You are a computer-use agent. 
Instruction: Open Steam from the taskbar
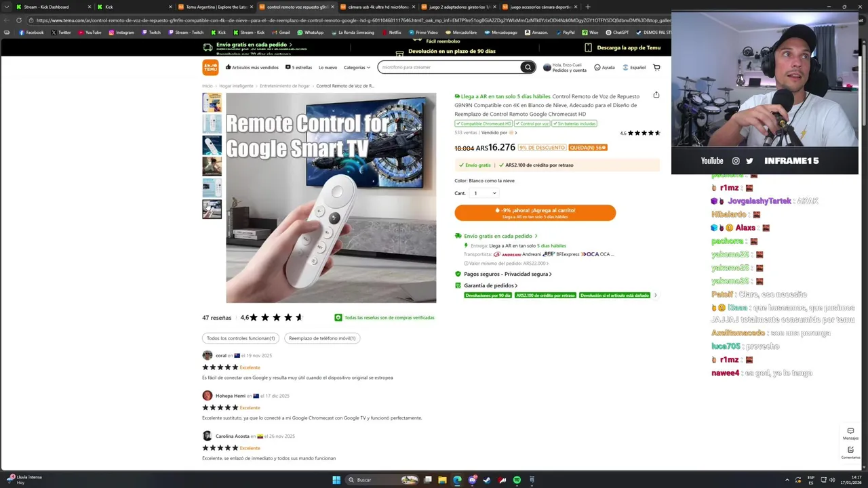pyautogui.click(x=487, y=480)
